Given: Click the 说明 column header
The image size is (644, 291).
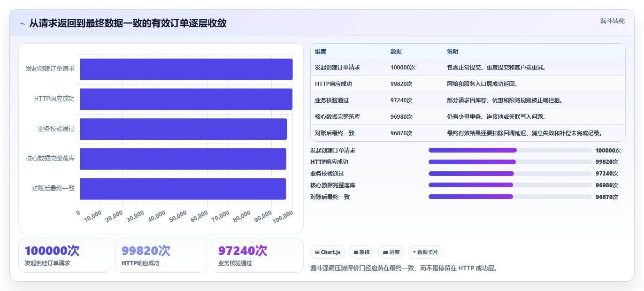Looking at the screenshot, I should (x=452, y=52).
